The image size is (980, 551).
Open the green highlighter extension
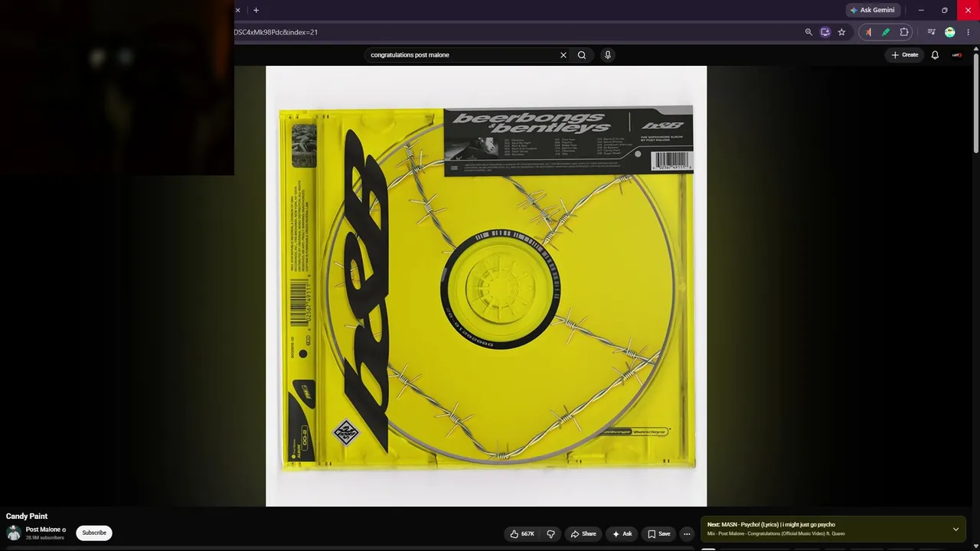coord(886,32)
